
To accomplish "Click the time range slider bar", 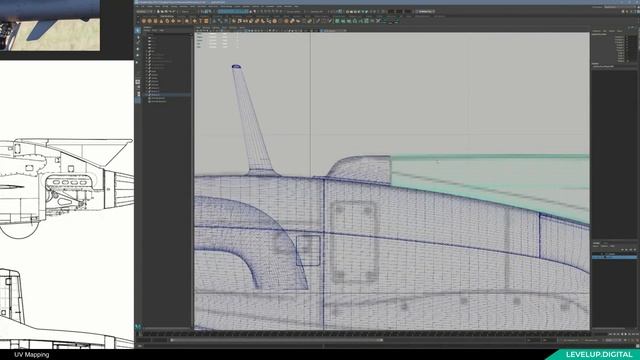I will pyautogui.click(x=277, y=340).
